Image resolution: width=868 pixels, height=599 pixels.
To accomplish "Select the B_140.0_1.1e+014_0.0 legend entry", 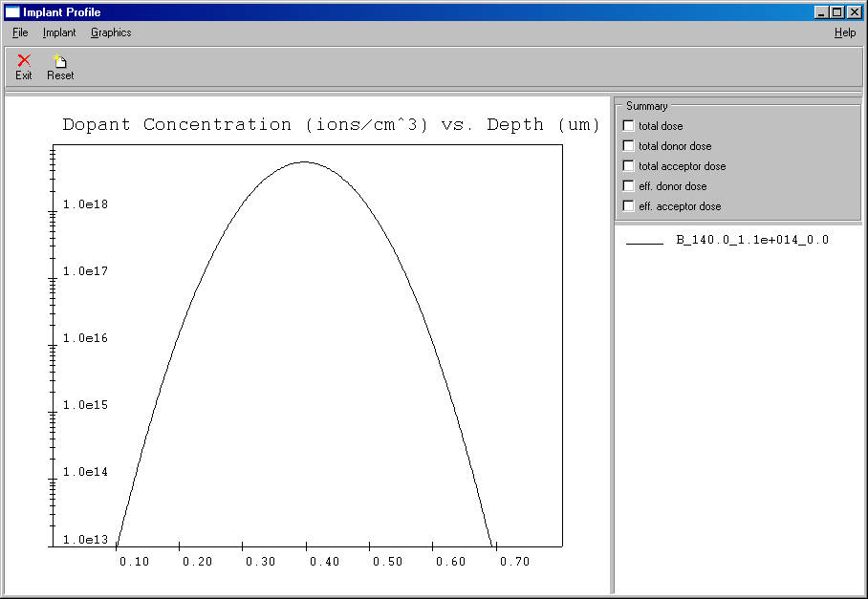I will tap(752, 240).
